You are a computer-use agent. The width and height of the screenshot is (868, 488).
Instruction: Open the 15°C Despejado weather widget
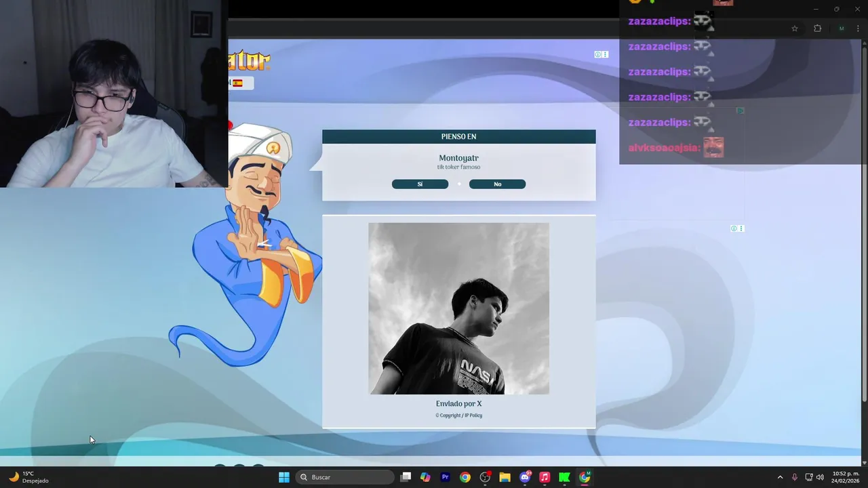[28, 477]
